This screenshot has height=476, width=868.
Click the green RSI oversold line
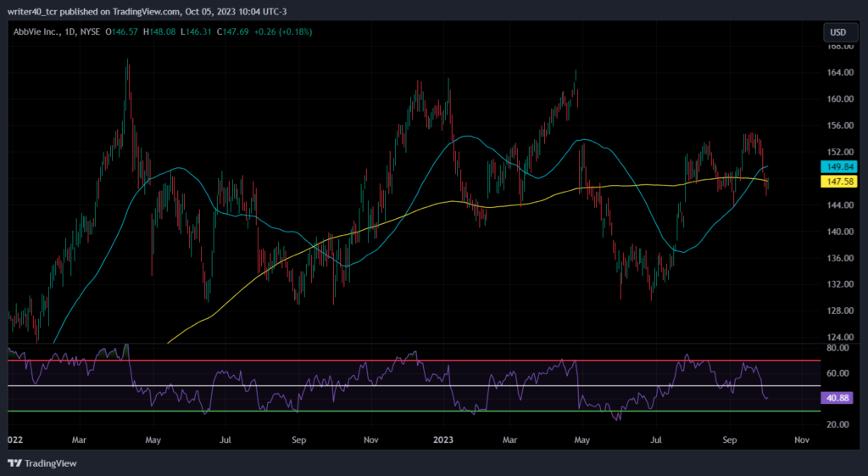pyautogui.click(x=414, y=412)
